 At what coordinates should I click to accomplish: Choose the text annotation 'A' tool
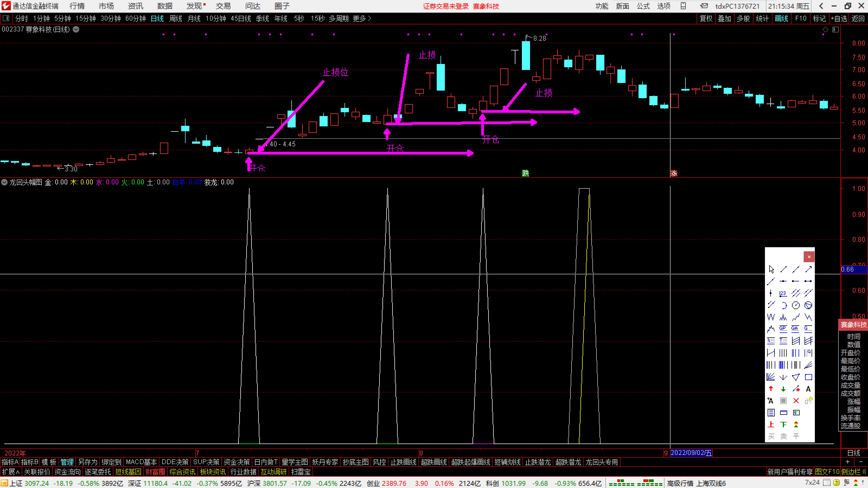808,389
